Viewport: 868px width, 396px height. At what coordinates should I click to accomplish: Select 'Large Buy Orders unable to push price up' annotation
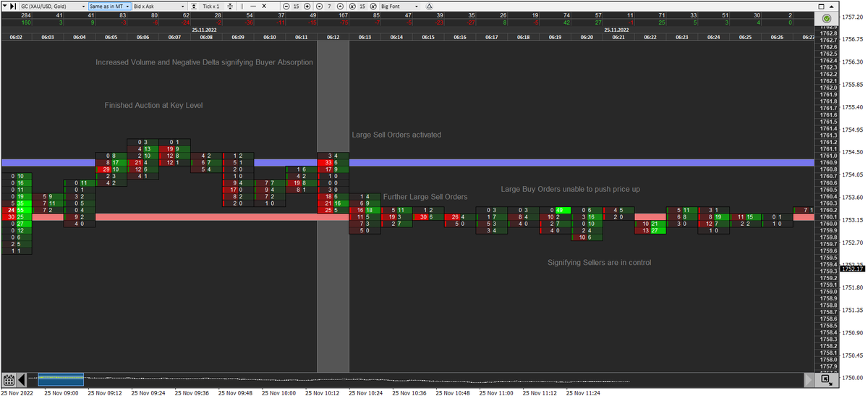(x=571, y=189)
